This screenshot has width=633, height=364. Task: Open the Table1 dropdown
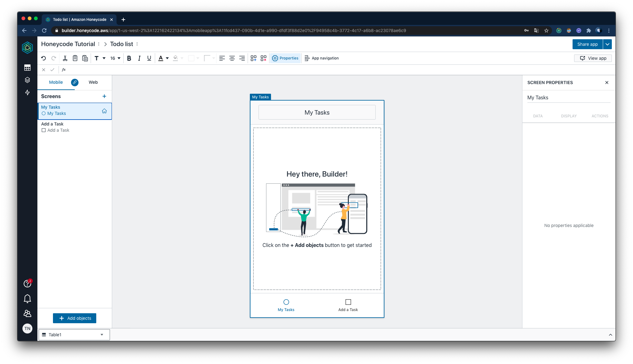click(x=74, y=335)
